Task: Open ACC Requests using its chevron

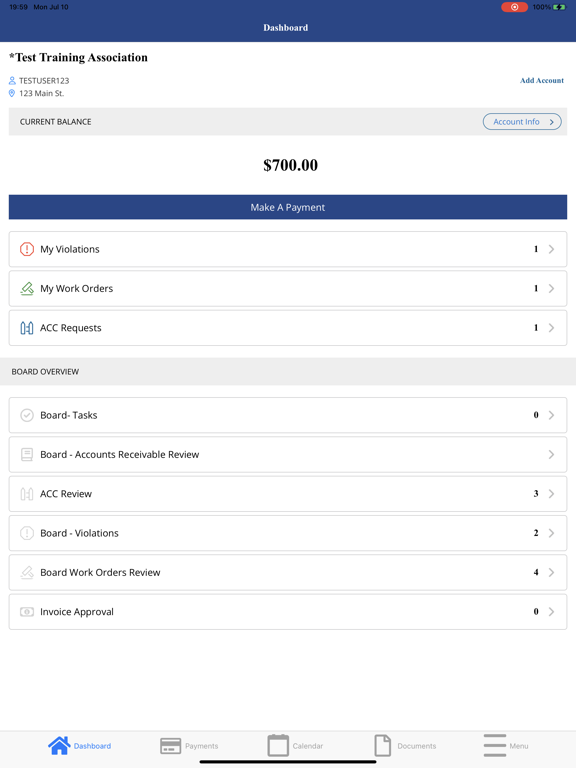Action: (x=552, y=328)
